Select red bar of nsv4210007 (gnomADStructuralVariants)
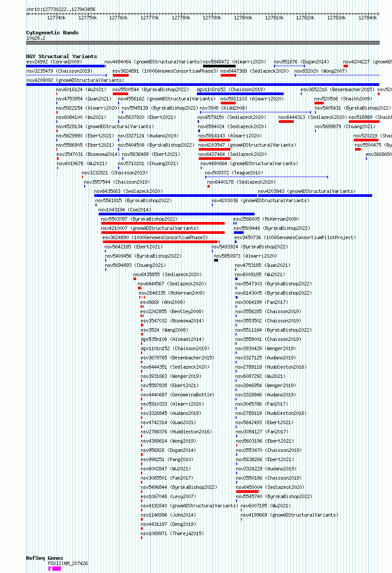This screenshot has width=392, height=573. tap(163, 233)
